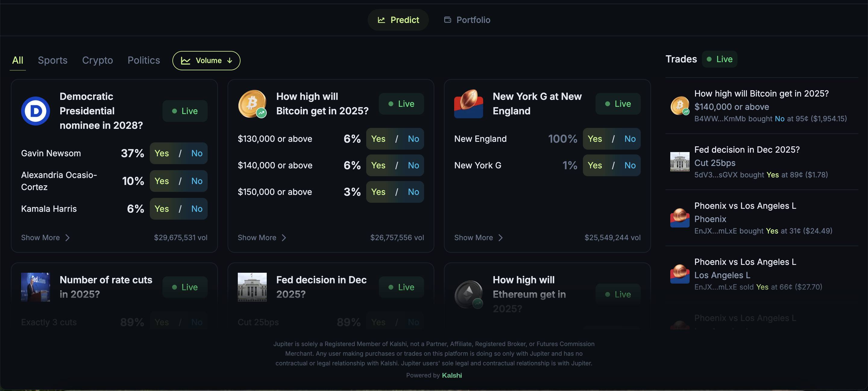This screenshot has width=868, height=391.
Task: Click the Ethereum coin icon
Action: coord(468,294)
